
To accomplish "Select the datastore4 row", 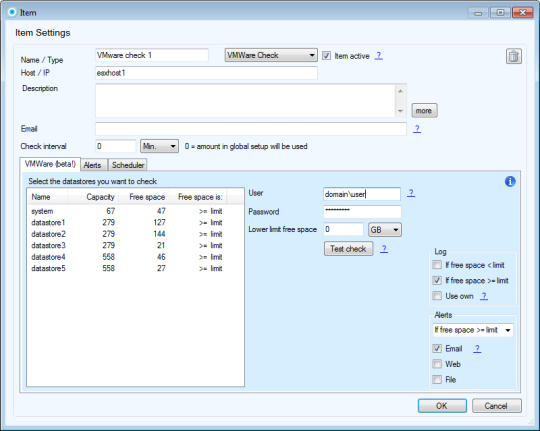I will (127, 257).
